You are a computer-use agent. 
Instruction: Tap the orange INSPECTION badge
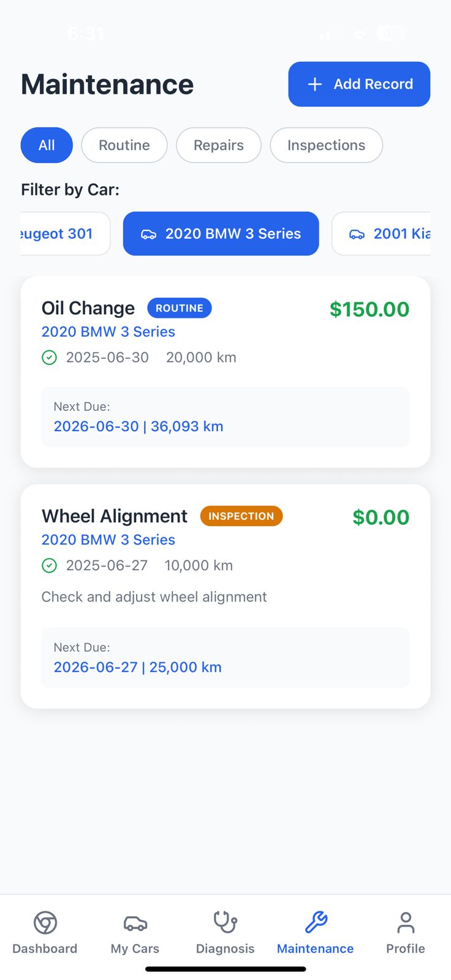click(241, 516)
